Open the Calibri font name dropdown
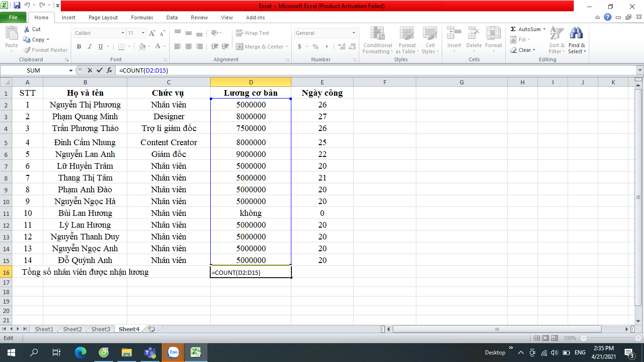This screenshot has width=644, height=362. coord(123,33)
